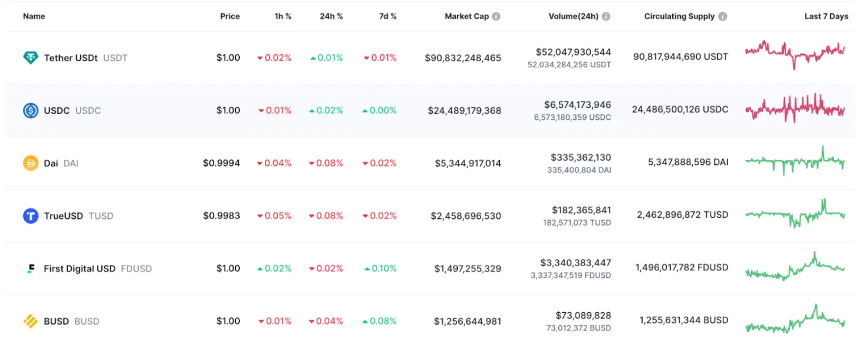
Task: Open the Dai 7-day sparkline chart
Action: (x=794, y=162)
